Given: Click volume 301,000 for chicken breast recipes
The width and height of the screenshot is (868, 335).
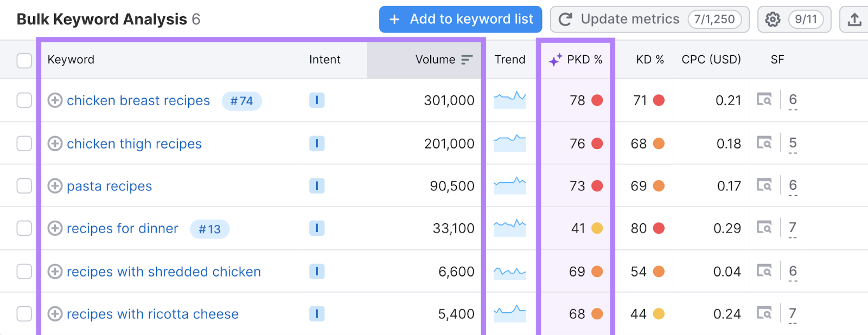Looking at the screenshot, I should [x=449, y=100].
